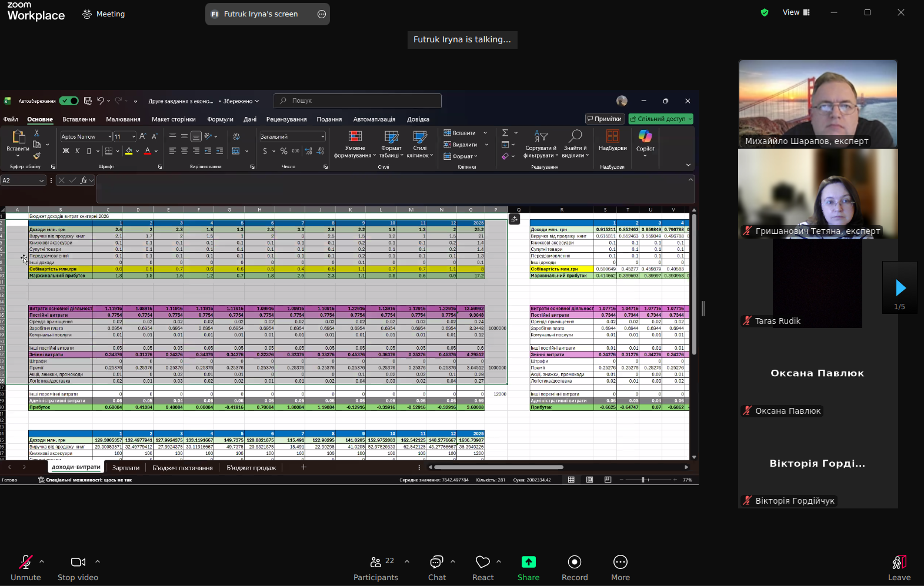This screenshot has width=924, height=586.
Task: Expand the Name Box dropdown showing A2
Action: point(41,180)
